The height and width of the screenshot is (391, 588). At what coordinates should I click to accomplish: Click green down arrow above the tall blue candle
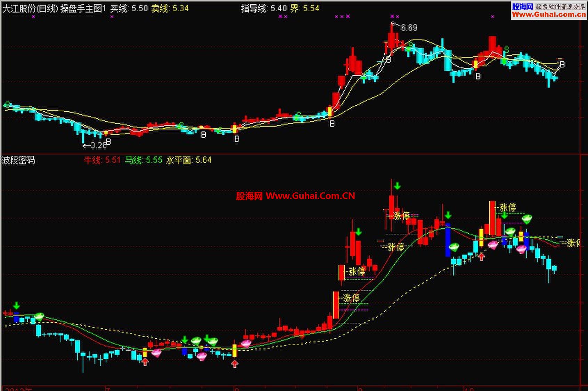[x=448, y=215]
